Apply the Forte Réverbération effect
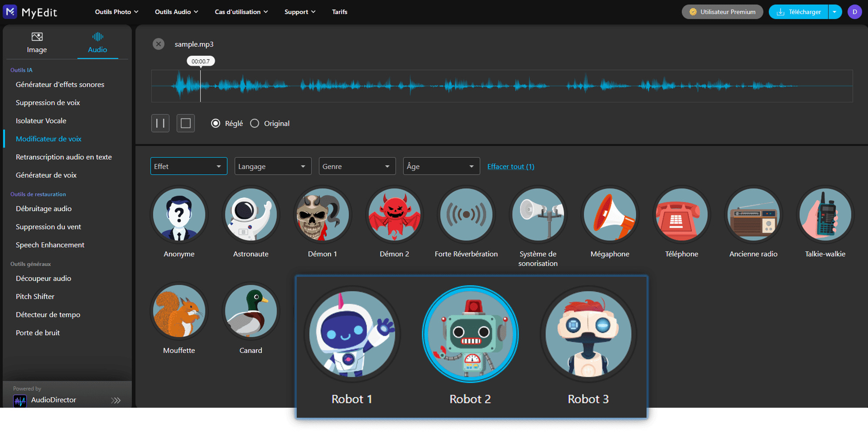 466,215
